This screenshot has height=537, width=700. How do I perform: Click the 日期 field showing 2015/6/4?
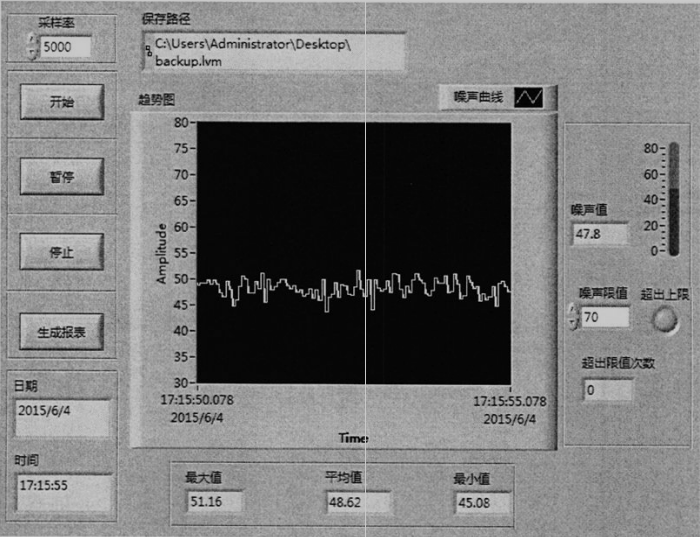62,418
